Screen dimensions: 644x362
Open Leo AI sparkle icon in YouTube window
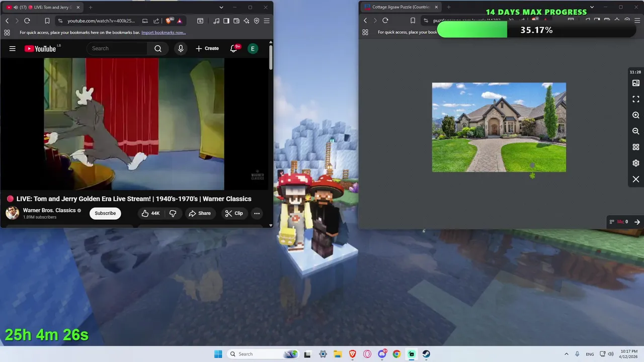point(247,21)
